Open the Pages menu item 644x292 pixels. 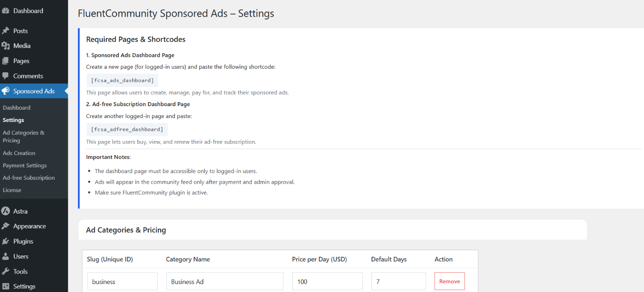(x=21, y=61)
